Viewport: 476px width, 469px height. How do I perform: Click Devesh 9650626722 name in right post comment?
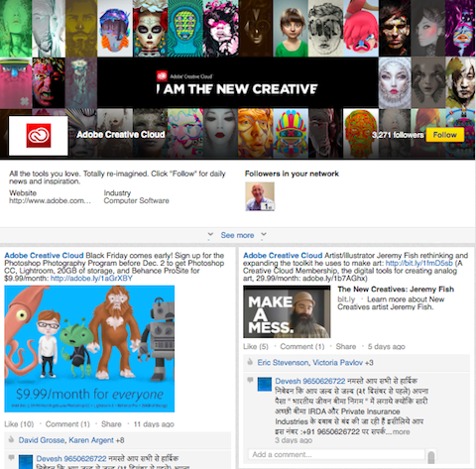click(x=310, y=381)
